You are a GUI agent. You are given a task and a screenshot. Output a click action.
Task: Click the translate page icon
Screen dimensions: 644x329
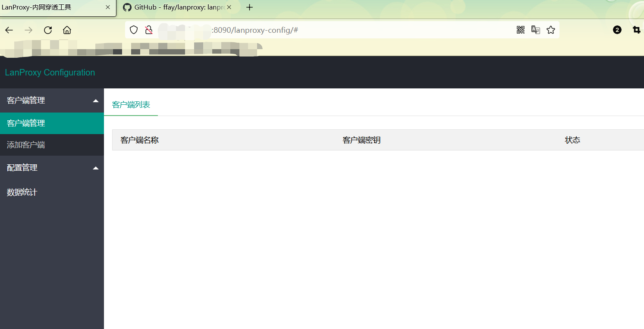pos(536,30)
